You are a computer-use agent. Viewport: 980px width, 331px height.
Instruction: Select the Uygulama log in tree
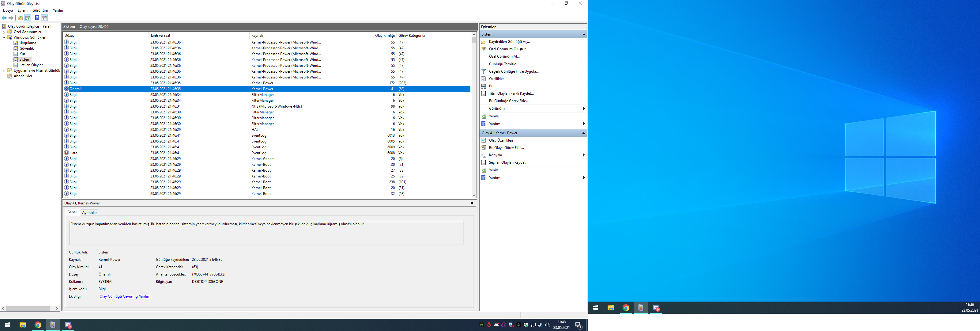28,43
